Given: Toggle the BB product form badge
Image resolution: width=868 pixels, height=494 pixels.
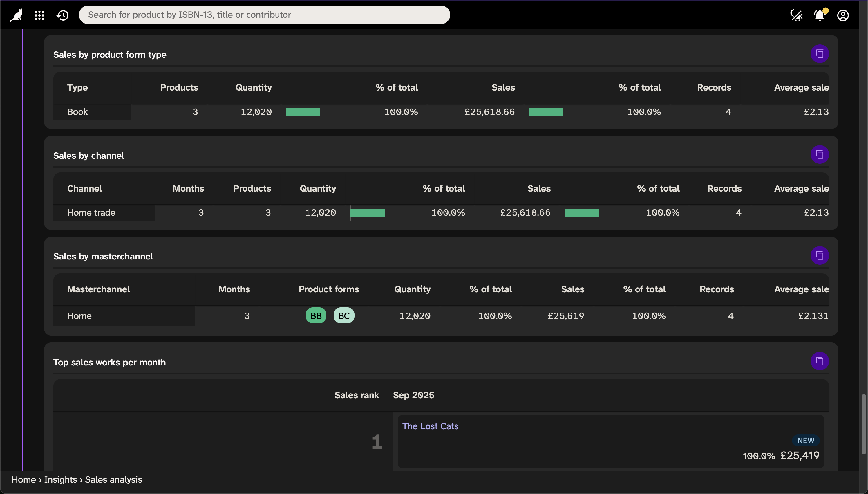Looking at the screenshot, I should click(x=316, y=315).
